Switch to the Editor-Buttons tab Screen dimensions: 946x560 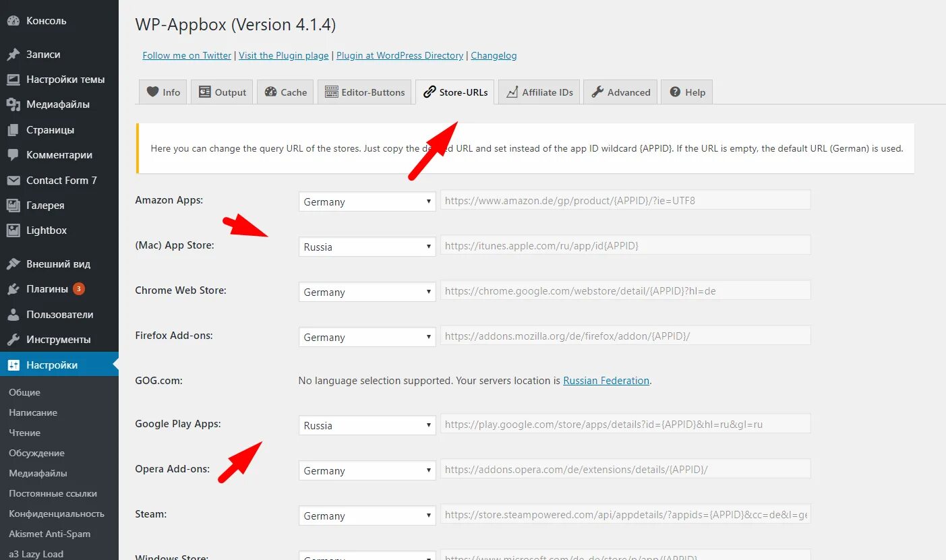point(365,92)
